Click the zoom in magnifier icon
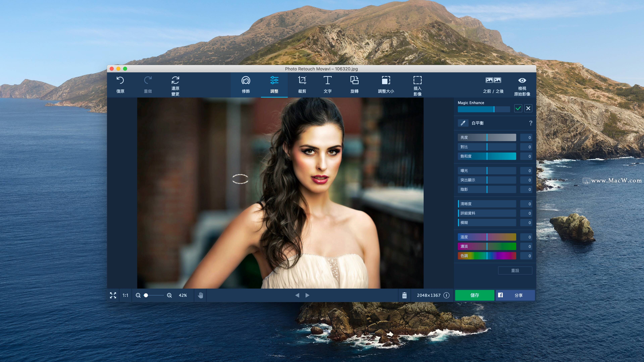 170,295
